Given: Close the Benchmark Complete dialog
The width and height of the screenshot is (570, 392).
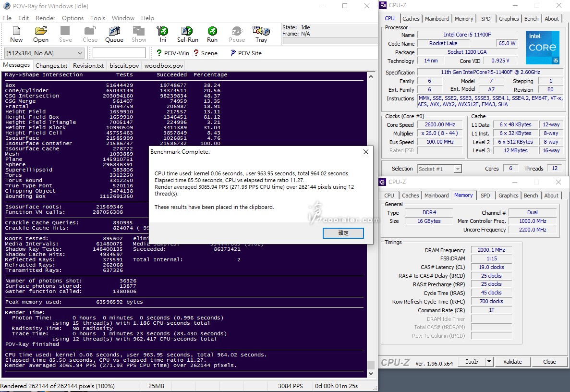Looking at the screenshot, I should coord(366,152).
